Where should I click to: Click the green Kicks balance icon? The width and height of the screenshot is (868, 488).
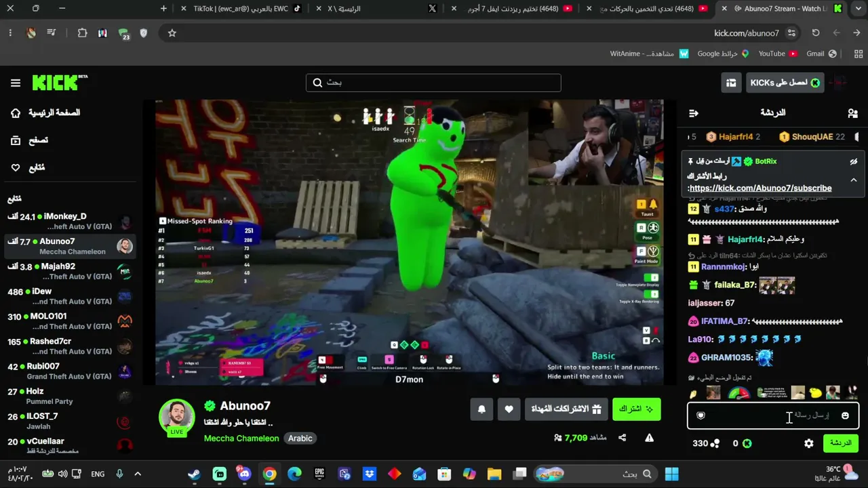[x=747, y=443]
